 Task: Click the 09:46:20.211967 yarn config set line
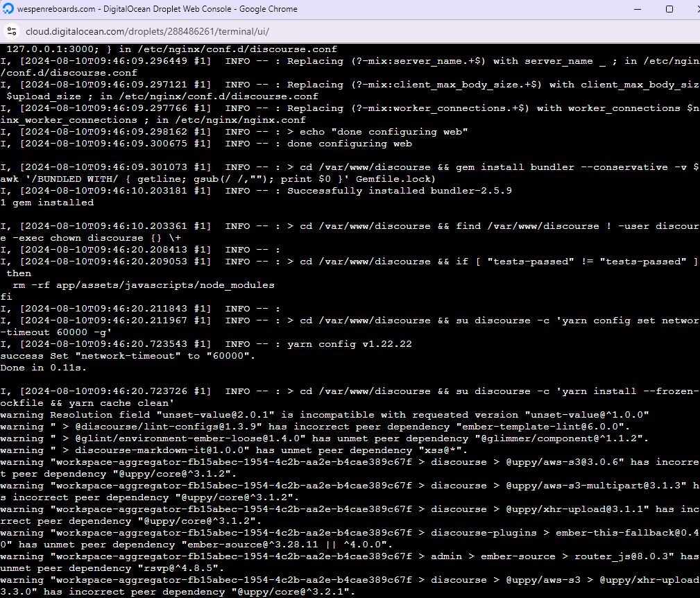[x=350, y=321]
